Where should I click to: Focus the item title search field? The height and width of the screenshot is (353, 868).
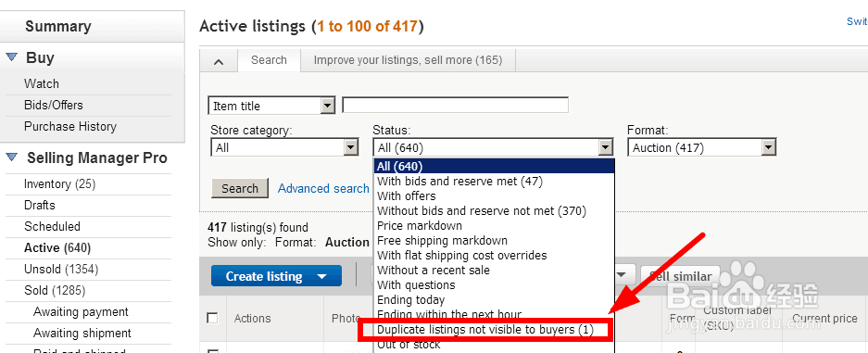[x=456, y=105]
